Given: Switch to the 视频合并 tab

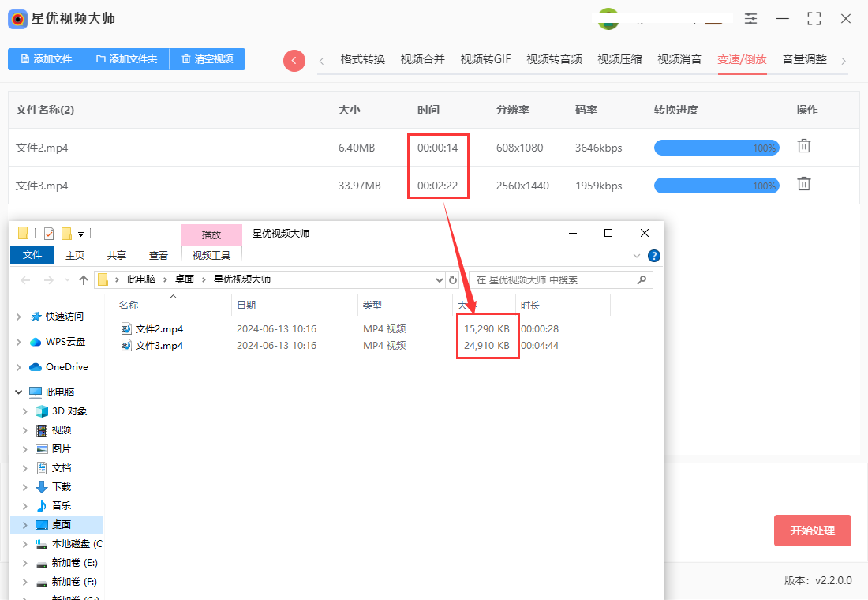Looking at the screenshot, I should tap(422, 59).
